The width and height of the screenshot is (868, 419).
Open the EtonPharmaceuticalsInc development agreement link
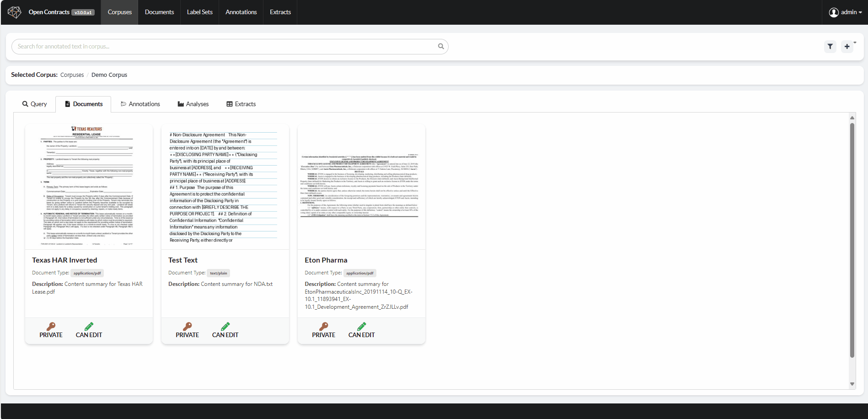point(359,299)
